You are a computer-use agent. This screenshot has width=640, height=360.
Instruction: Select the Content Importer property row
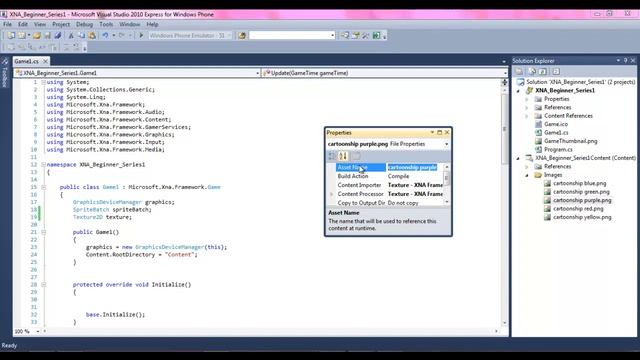coord(389,185)
